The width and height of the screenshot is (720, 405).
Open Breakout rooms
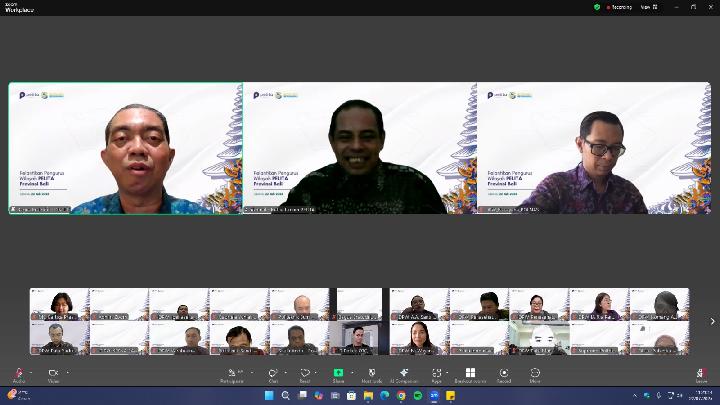point(470,375)
